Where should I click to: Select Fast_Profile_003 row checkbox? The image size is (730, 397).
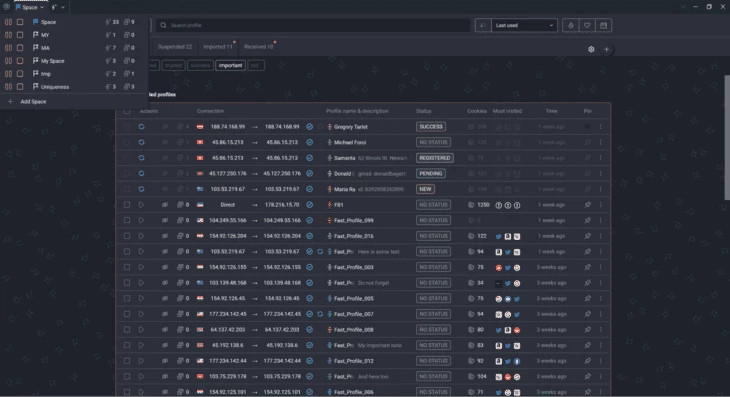click(127, 267)
